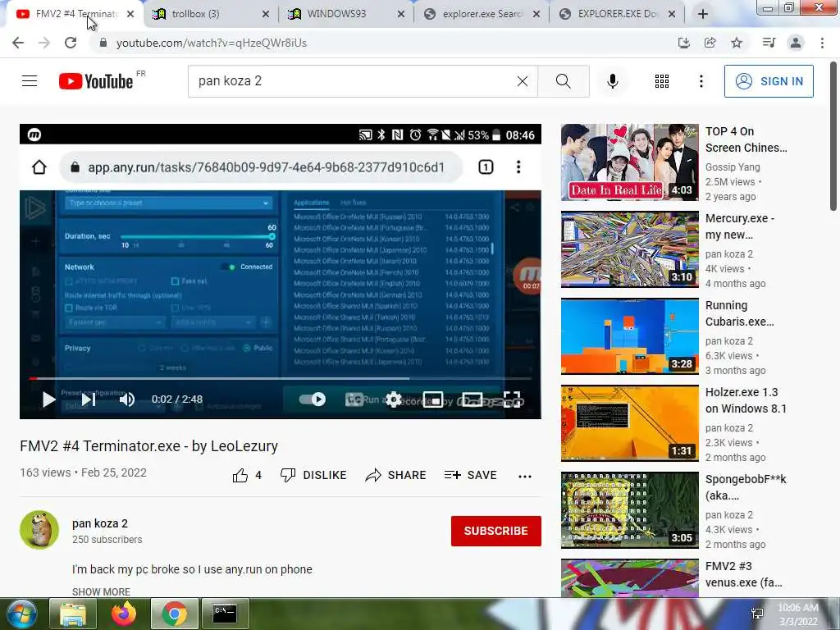Open Chrome three-dot menu

point(822,43)
